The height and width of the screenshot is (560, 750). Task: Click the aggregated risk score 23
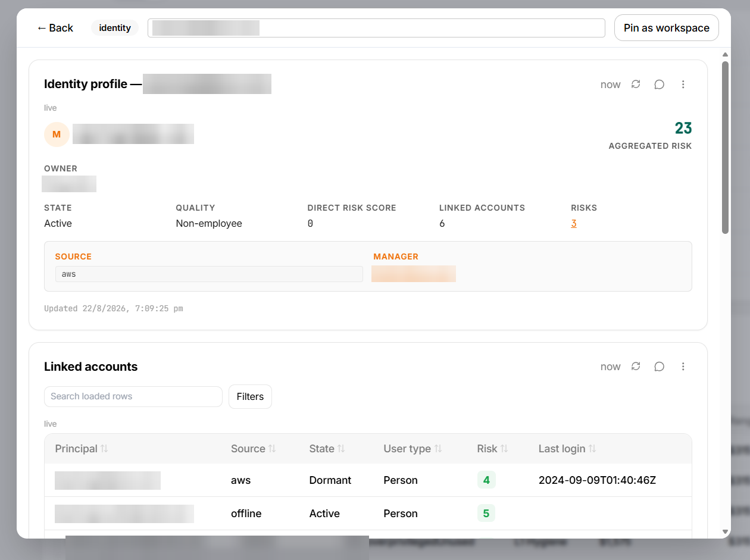683,128
